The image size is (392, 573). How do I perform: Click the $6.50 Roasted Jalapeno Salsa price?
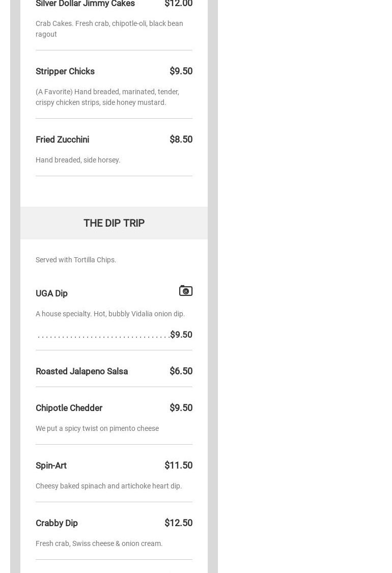point(181,371)
